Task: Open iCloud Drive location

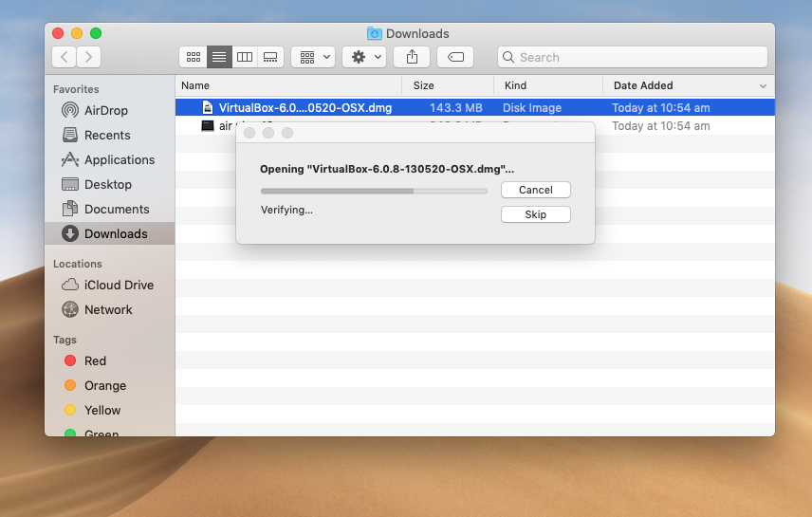Action: click(108, 285)
